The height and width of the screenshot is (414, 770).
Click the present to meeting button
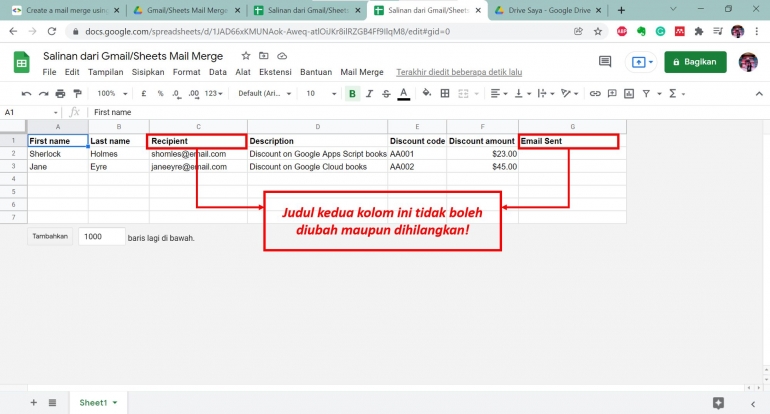[641, 62]
